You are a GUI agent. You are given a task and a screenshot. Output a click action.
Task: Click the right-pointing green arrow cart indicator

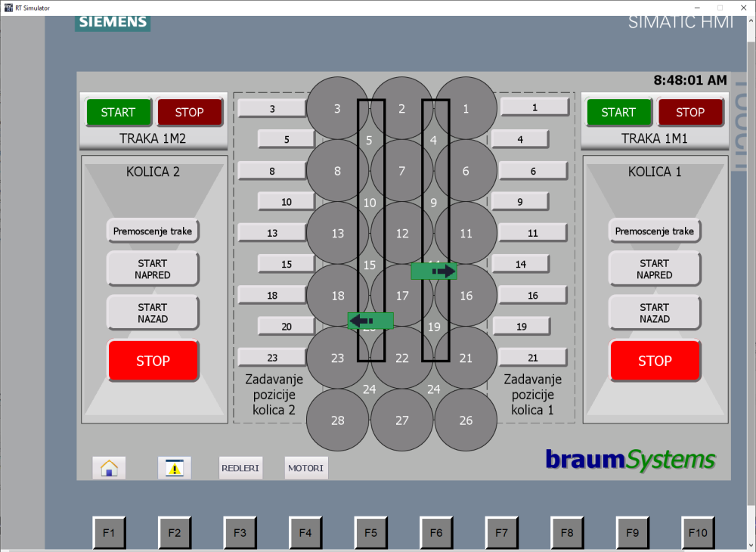[434, 271]
